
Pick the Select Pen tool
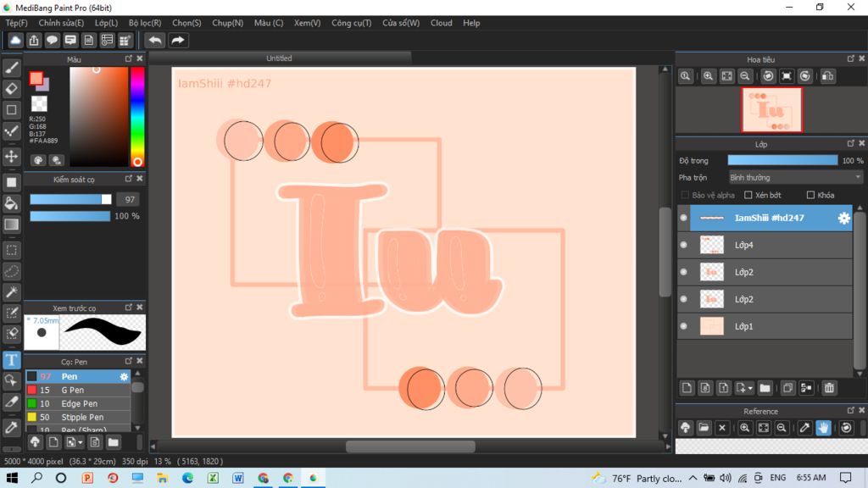12,313
